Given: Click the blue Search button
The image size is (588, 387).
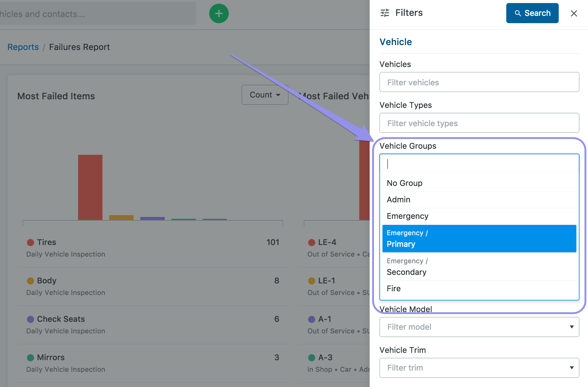Looking at the screenshot, I should (532, 13).
